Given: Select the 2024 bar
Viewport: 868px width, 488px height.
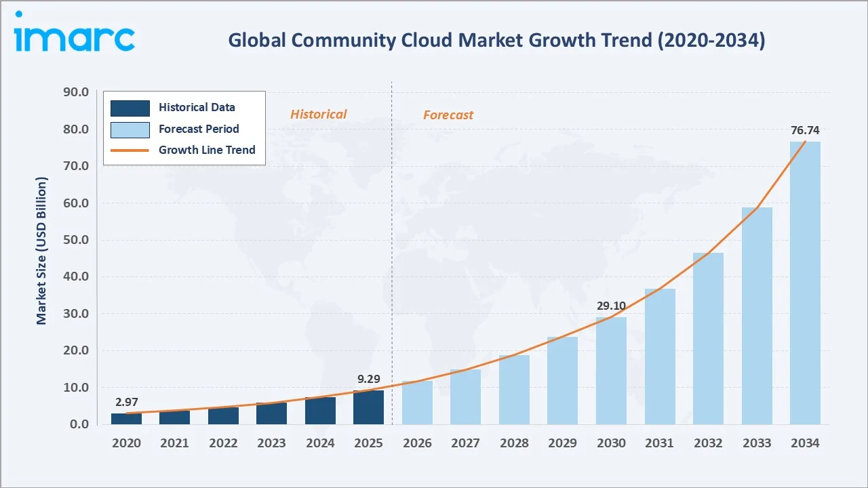Looking at the screenshot, I should (320, 411).
